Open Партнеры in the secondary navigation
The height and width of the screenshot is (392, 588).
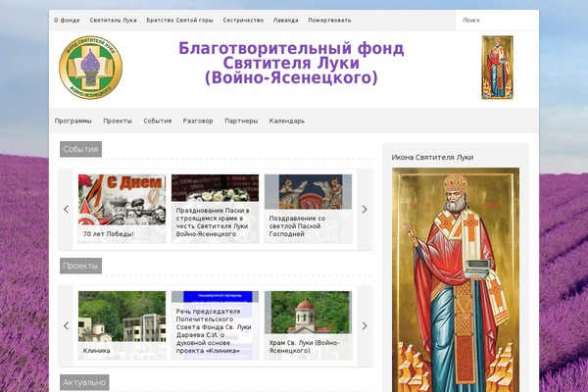pos(241,121)
